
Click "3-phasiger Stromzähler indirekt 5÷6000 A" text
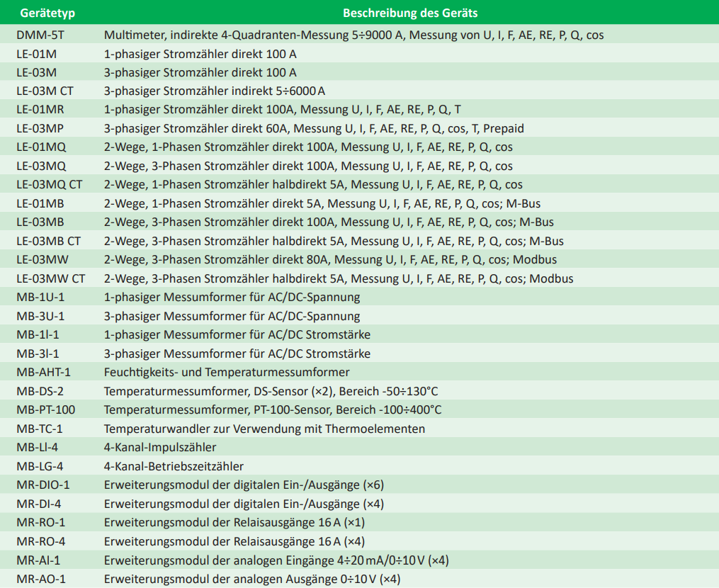[x=214, y=91]
